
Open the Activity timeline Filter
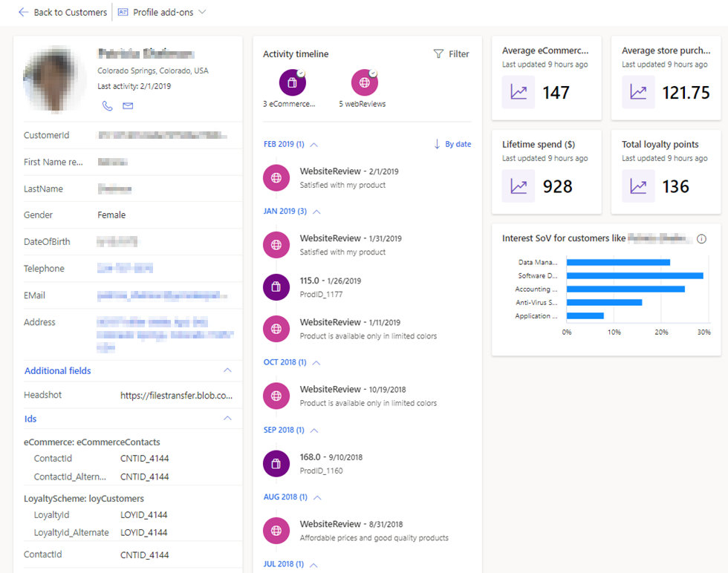click(x=451, y=53)
